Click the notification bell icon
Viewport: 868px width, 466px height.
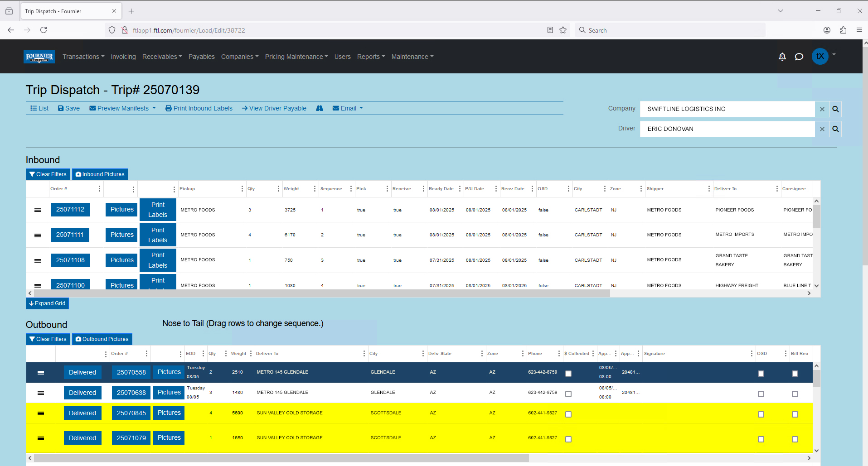coord(782,57)
